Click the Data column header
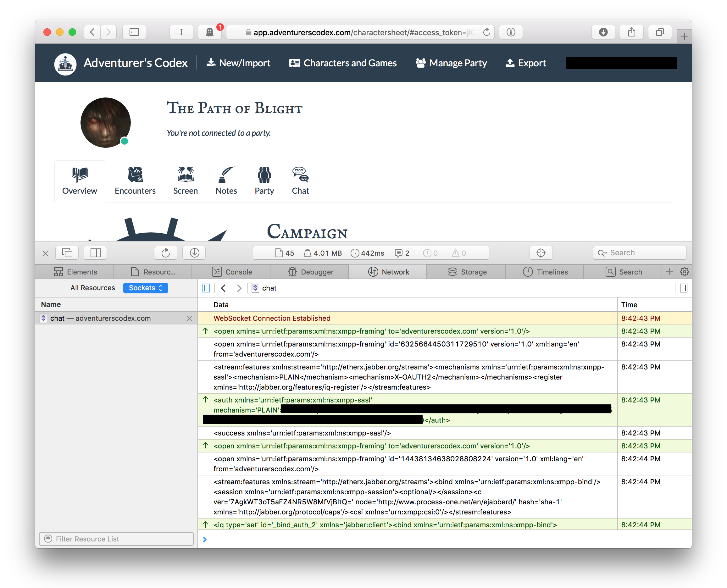The height and width of the screenshot is (588, 727). [408, 304]
